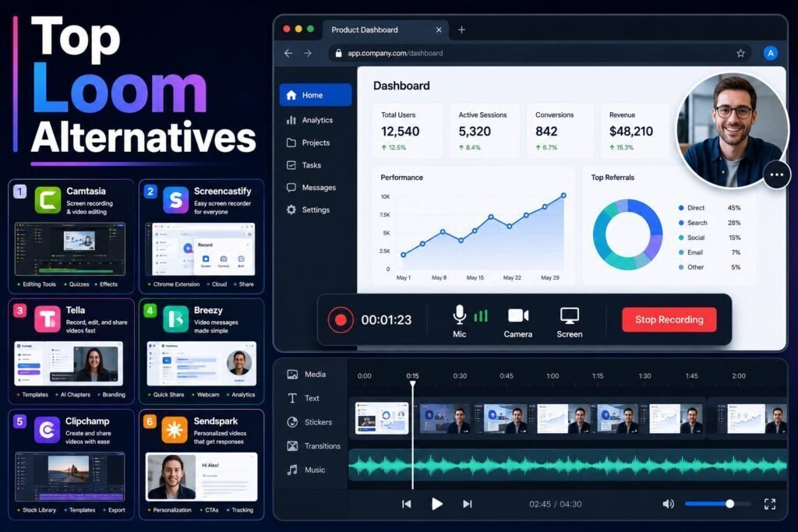This screenshot has height=532, width=798.
Task: Click the app.company.com address bar
Action: [x=539, y=53]
